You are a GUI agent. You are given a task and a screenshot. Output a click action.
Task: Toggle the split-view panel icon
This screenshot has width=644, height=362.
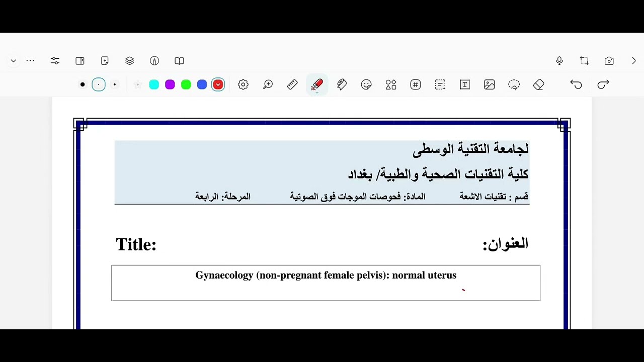(80, 61)
